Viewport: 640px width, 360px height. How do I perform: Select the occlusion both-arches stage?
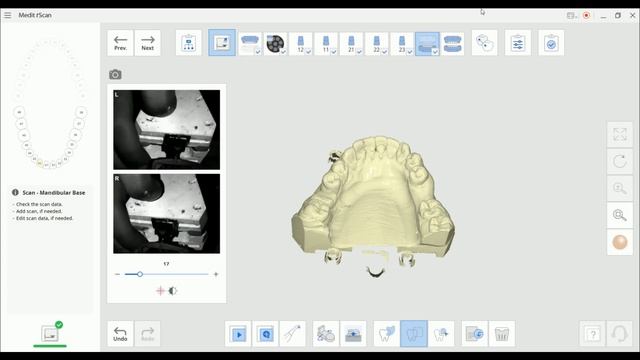click(452, 44)
